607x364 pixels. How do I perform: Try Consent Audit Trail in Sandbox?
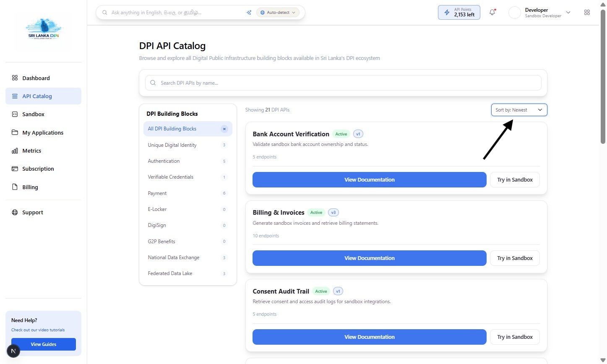tap(515, 337)
